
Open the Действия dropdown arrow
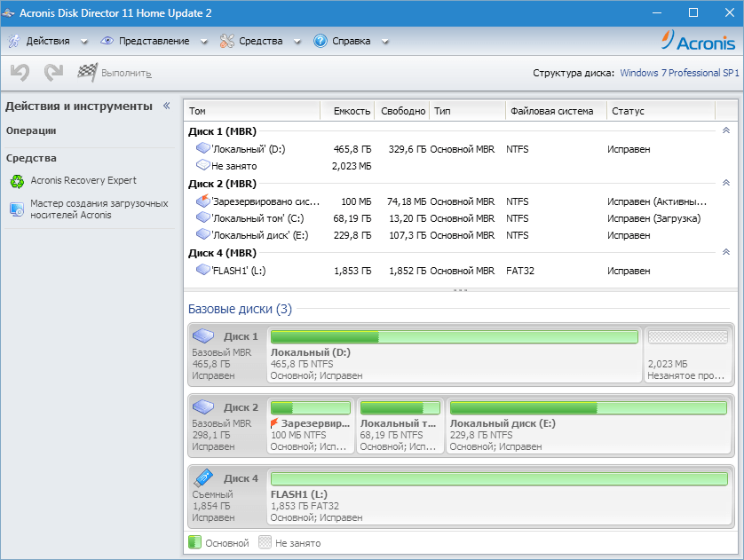[84, 42]
